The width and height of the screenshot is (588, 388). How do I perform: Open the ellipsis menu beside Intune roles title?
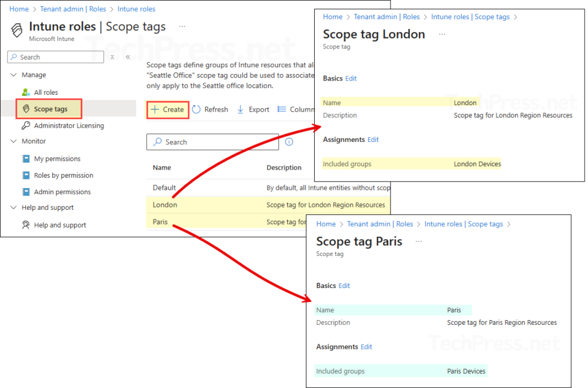pos(182,26)
